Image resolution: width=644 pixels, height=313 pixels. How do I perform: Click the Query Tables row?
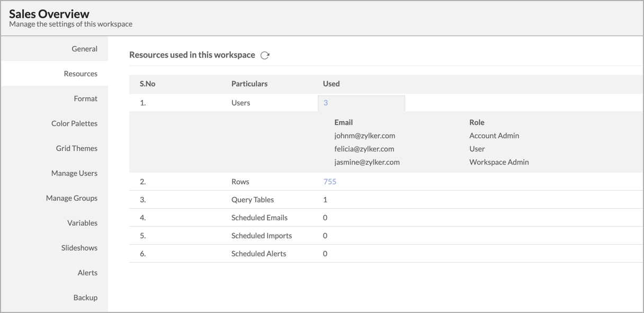point(253,200)
